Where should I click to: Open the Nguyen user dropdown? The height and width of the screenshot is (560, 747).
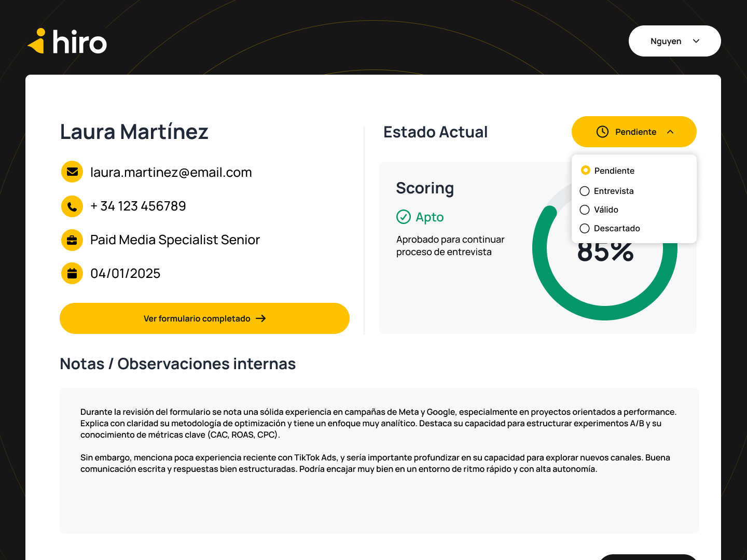[674, 41]
